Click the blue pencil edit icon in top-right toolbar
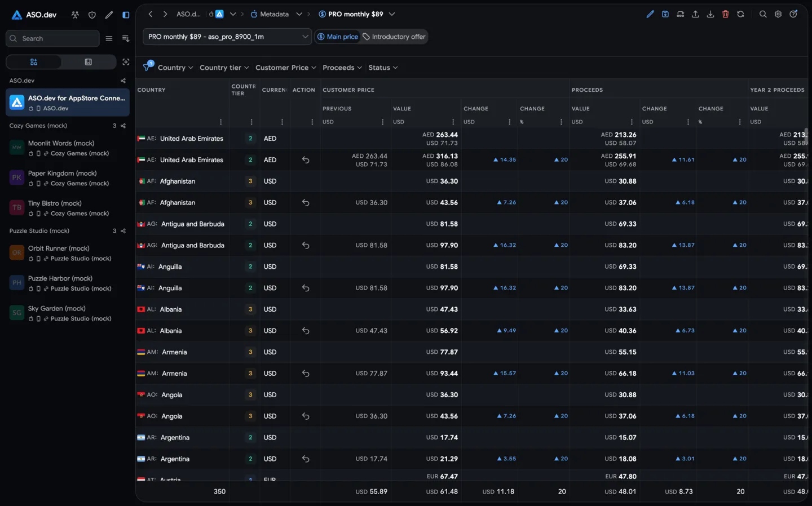 tap(650, 14)
